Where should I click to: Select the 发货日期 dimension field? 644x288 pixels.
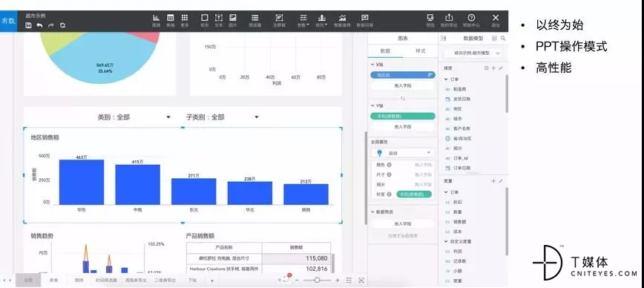[x=462, y=99]
